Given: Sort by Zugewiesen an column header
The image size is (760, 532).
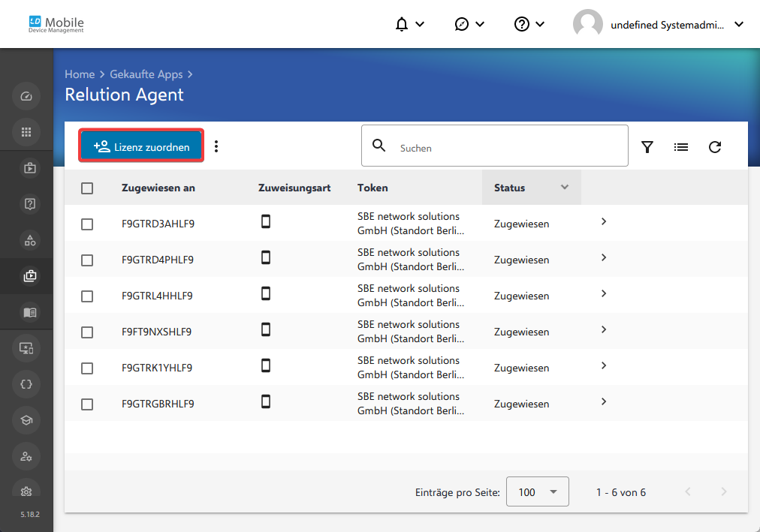Looking at the screenshot, I should [x=158, y=188].
